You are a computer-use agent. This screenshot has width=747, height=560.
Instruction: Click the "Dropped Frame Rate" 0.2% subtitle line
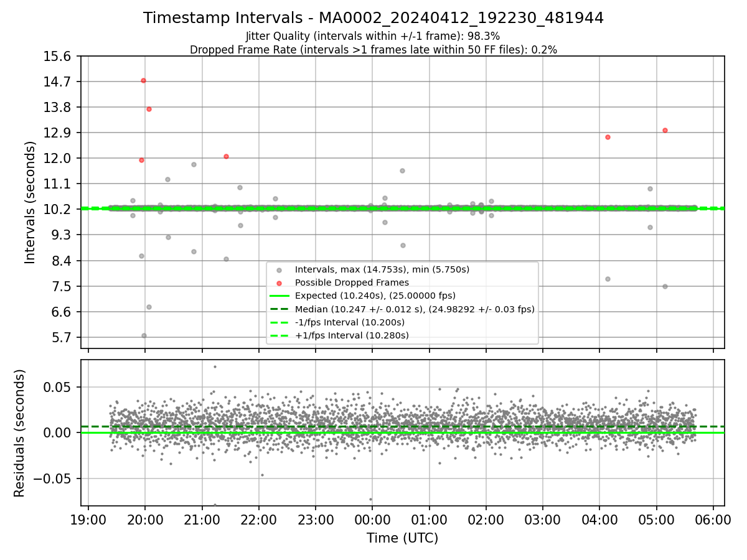click(x=374, y=50)
